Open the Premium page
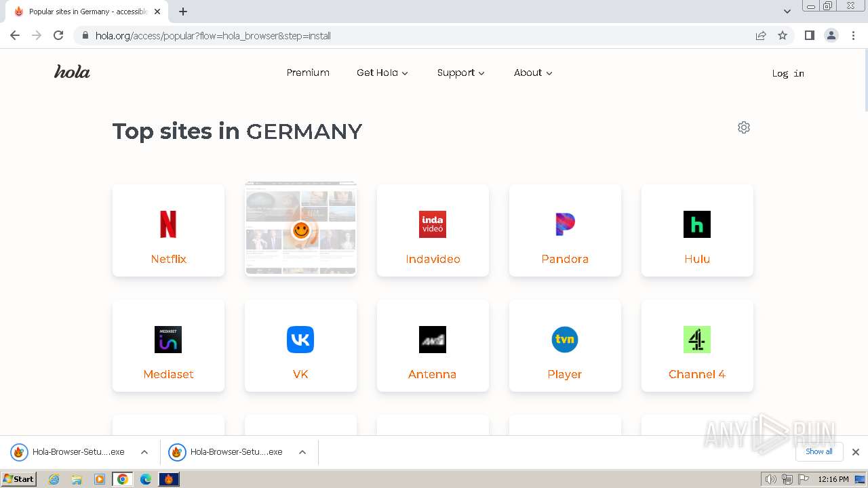 308,73
